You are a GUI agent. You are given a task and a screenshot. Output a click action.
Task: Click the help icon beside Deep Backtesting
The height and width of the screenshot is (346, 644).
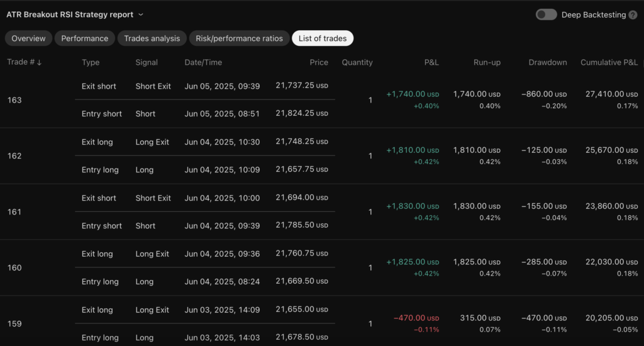(x=633, y=14)
